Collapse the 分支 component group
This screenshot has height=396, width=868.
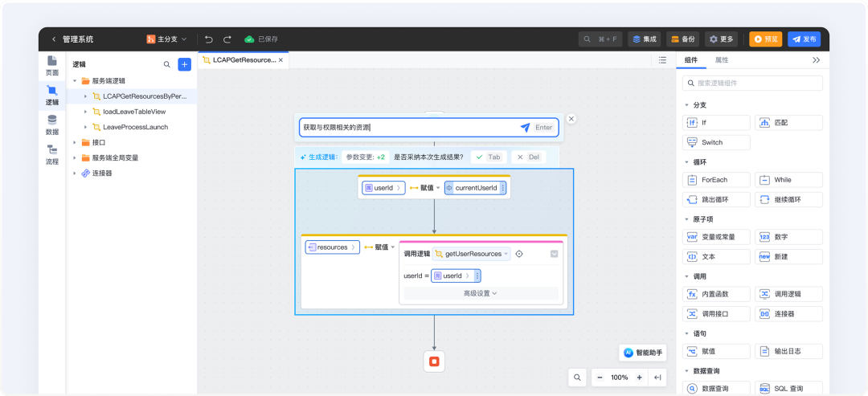point(687,105)
